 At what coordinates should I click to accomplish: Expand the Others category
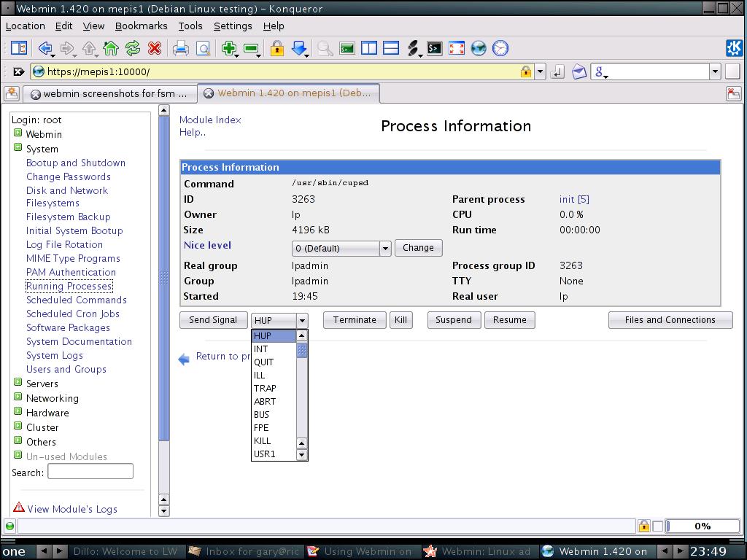[x=18, y=440]
